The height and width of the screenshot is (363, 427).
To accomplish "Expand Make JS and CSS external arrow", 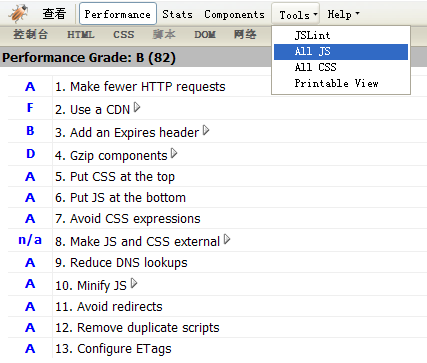I will [x=227, y=239].
